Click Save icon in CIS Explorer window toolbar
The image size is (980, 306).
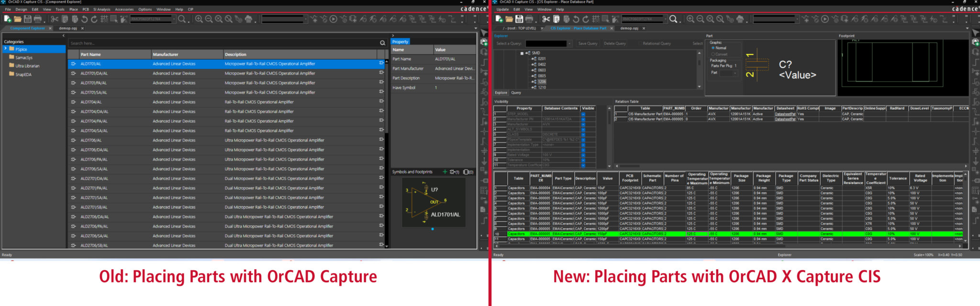(519, 19)
